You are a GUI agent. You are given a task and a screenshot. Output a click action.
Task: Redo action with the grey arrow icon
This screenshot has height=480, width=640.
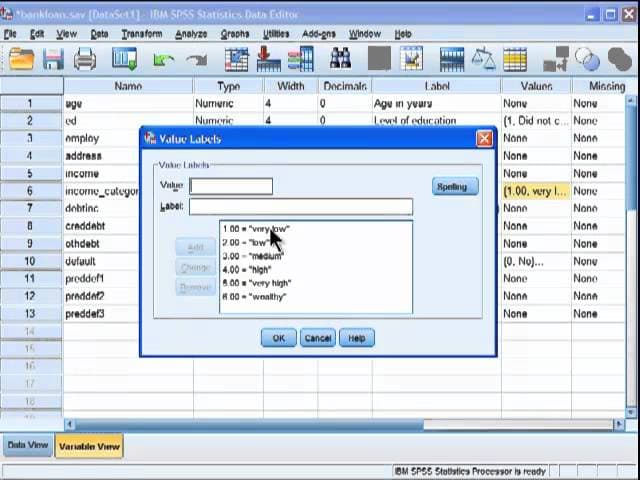tap(196, 60)
